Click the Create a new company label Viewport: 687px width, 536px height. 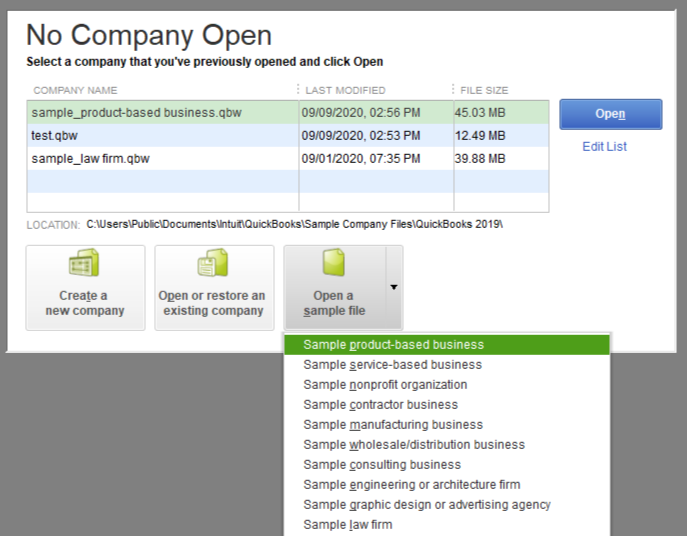click(85, 303)
